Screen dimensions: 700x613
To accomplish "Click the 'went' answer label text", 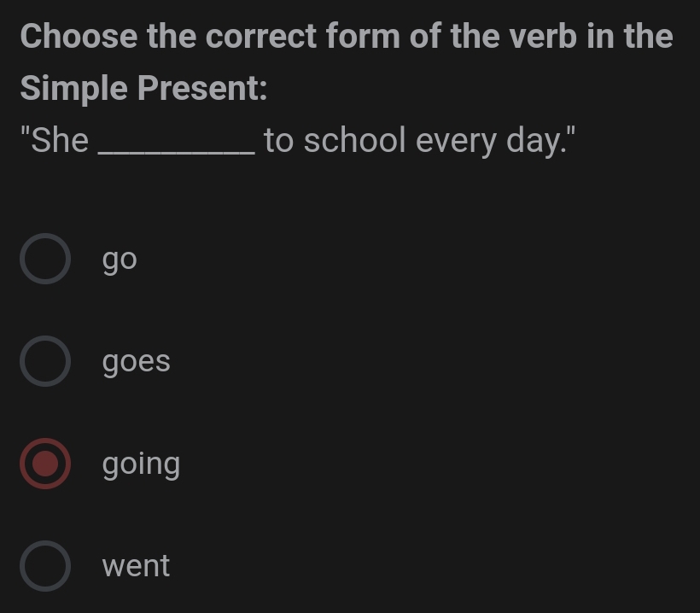I will pyautogui.click(x=136, y=566).
